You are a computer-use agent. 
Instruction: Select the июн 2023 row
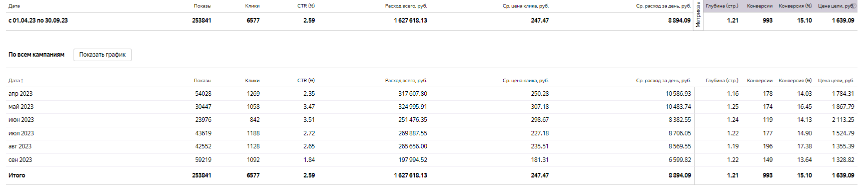pyautogui.click(x=431, y=120)
